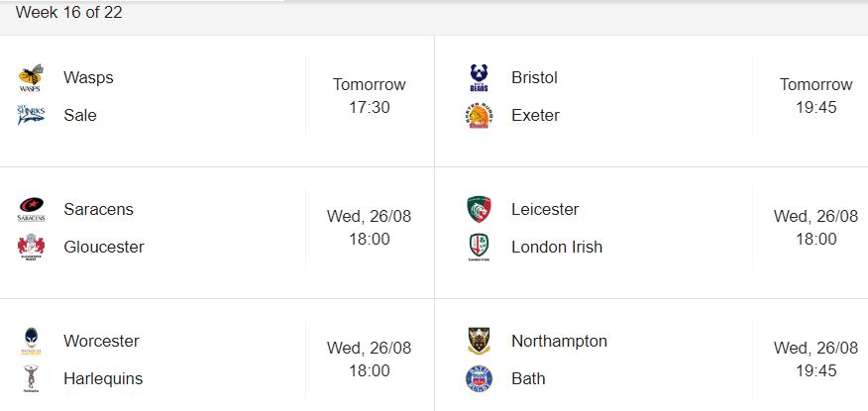
Task: Click the London Irish logo
Action: (x=479, y=248)
